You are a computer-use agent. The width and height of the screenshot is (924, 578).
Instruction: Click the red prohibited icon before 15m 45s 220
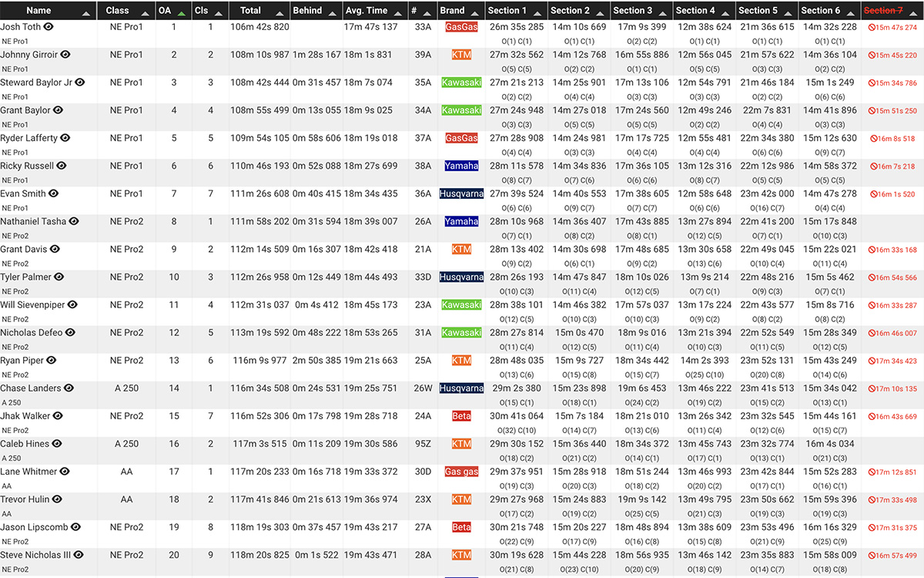pos(872,55)
